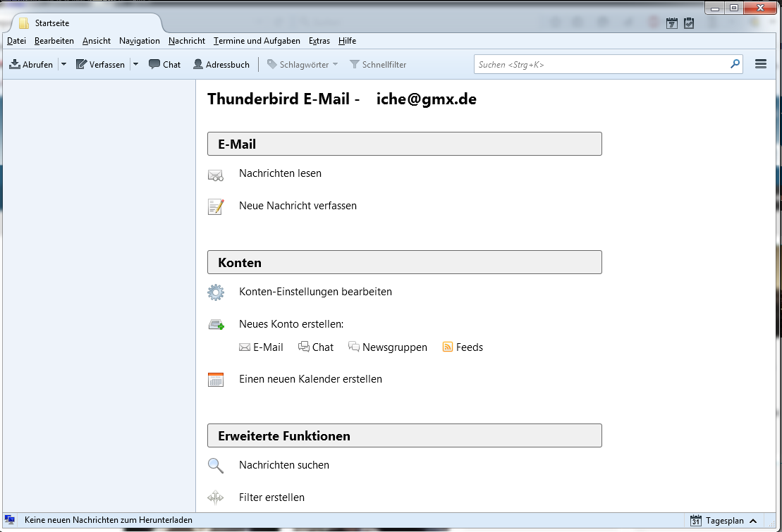The width and height of the screenshot is (782, 532).
Task: Click the Nachrichten lesen link
Action: pyautogui.click(x=280, y=173)
